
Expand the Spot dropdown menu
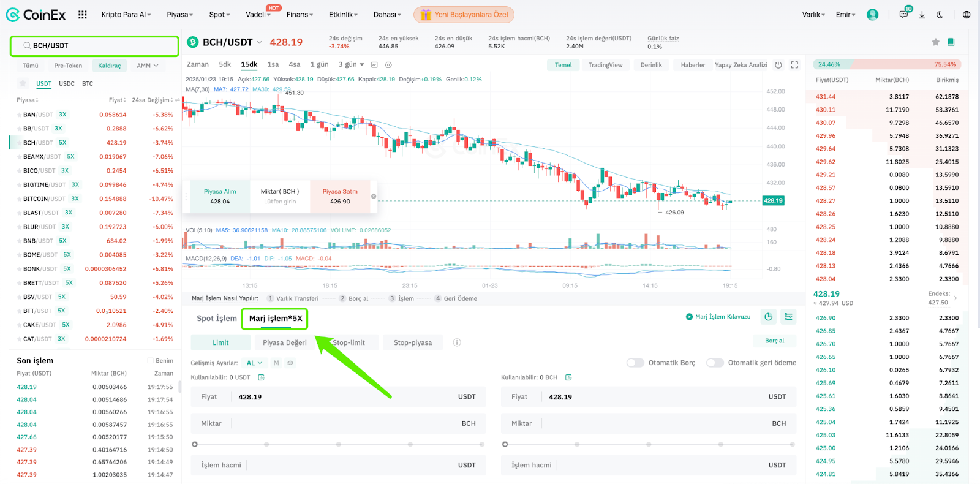click(x=219, y=14)
